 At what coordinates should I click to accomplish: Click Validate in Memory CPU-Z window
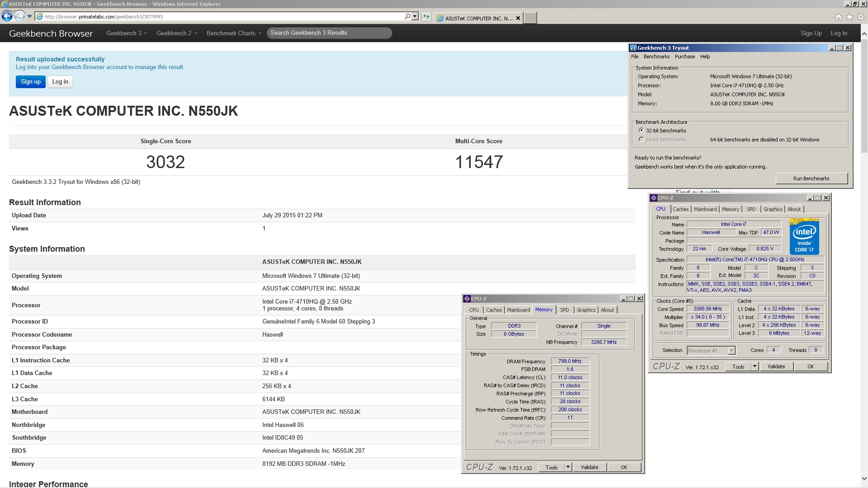point(590,468)
